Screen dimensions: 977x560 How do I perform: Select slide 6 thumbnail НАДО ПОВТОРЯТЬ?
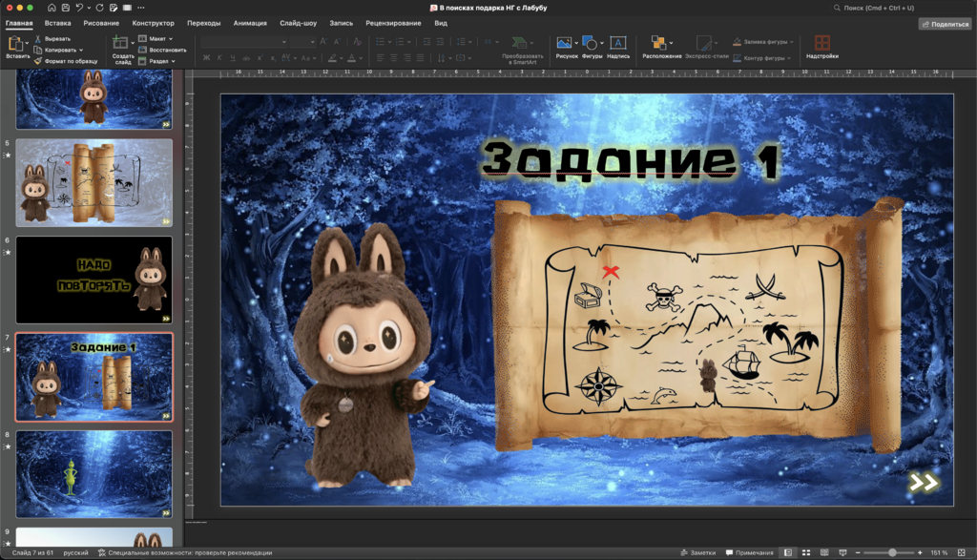(94, 280)
